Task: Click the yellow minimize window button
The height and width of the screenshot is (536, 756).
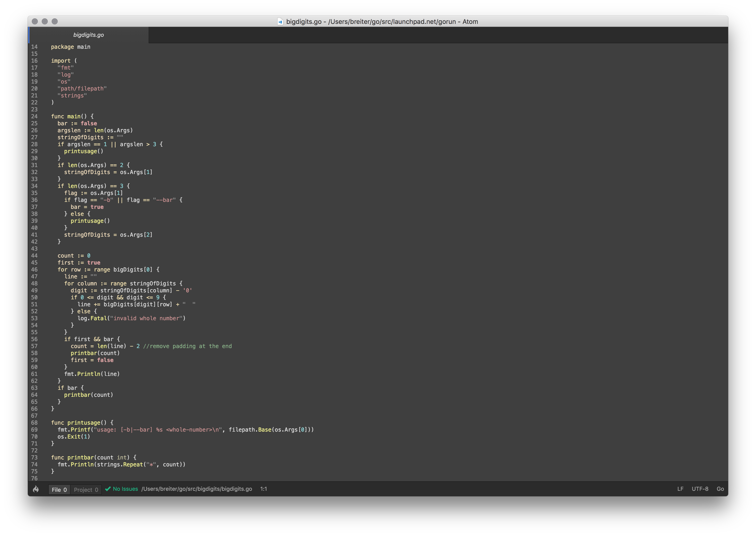Action: point(45,21)
